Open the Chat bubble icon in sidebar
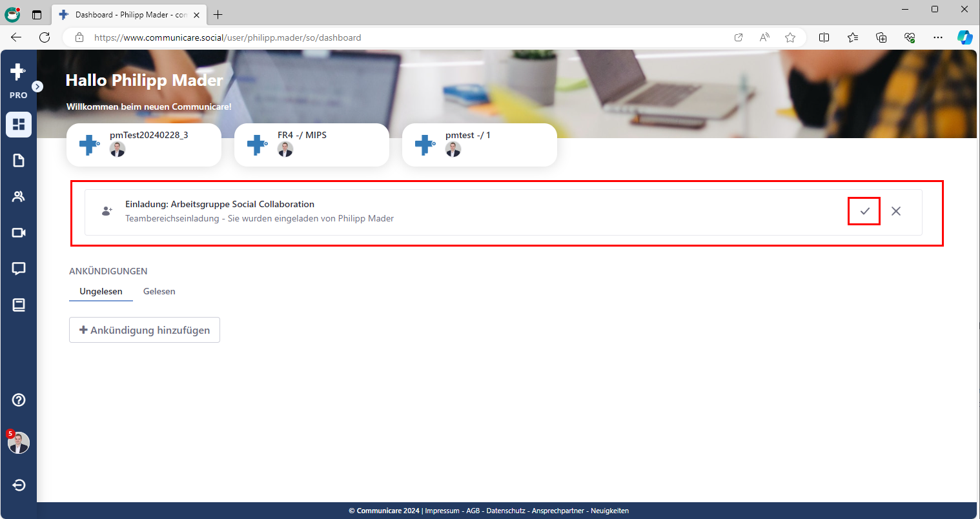The height and width of the screenshot is (519, 980). coord(19,269)
